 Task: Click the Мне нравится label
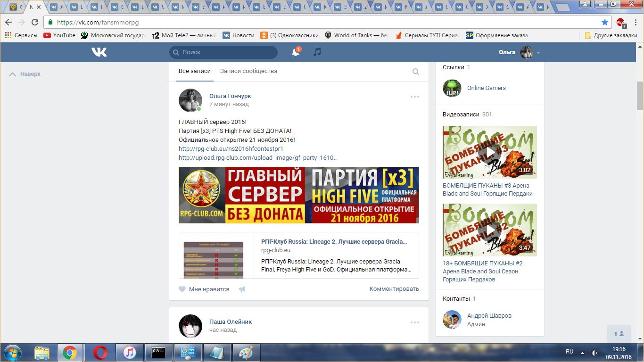209,289
